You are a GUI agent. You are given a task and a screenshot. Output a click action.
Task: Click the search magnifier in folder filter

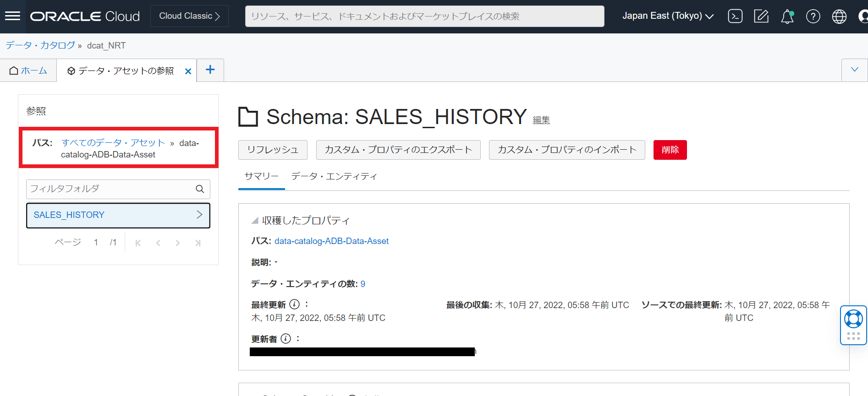pyautogui.click(x=200, y=189)
